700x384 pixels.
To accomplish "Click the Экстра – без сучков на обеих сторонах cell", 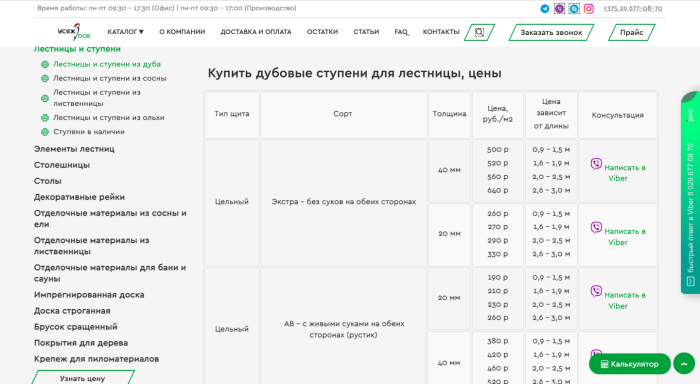I will 344,202.
